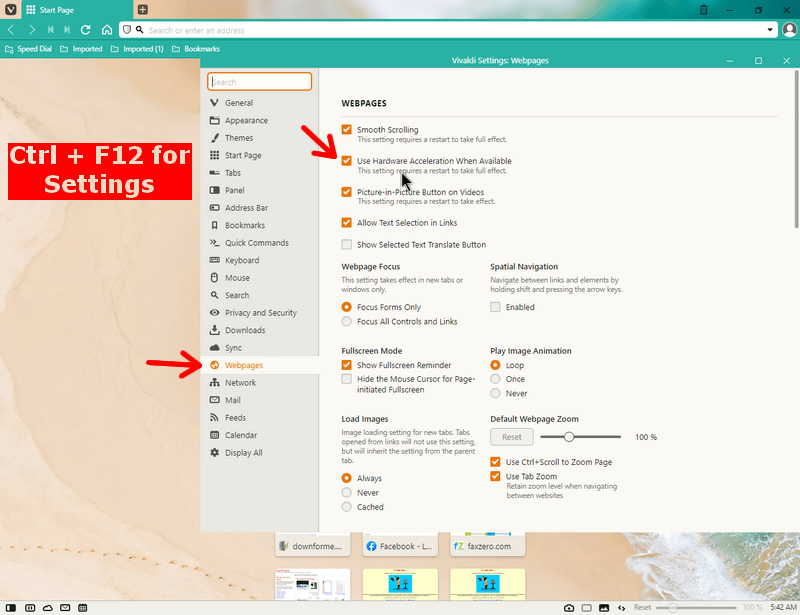Enable Spatial Navigation checkbox
Image resolution: width=800 pixels, height=615 pixels.
pyautogui.click(x=495, y=307)
